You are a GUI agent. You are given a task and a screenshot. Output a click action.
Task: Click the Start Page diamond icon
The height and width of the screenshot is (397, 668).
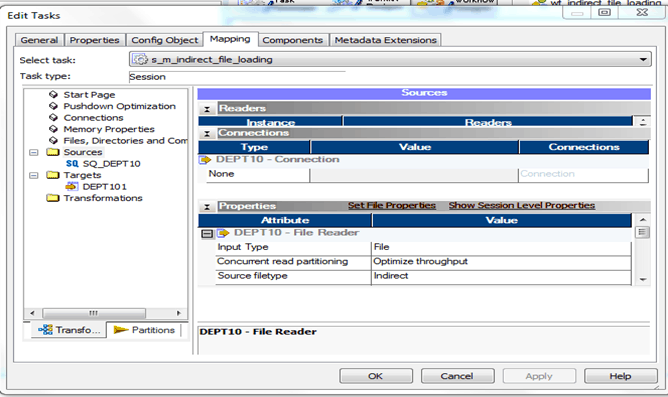click(x=53, y=94)
